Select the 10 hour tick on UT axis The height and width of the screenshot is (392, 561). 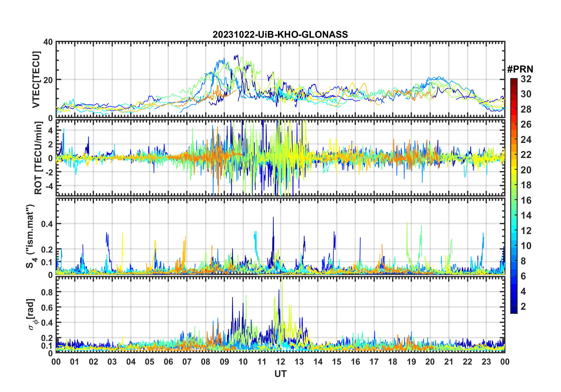click(x=243, y=362)
